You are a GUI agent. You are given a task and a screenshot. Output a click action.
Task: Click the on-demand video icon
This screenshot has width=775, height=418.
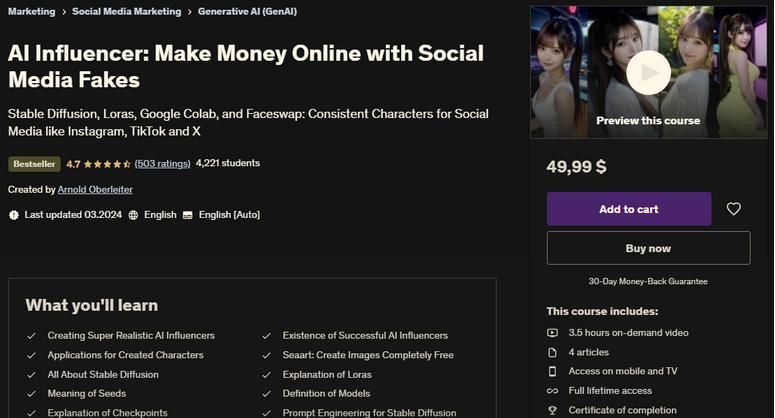pos(553,332)
